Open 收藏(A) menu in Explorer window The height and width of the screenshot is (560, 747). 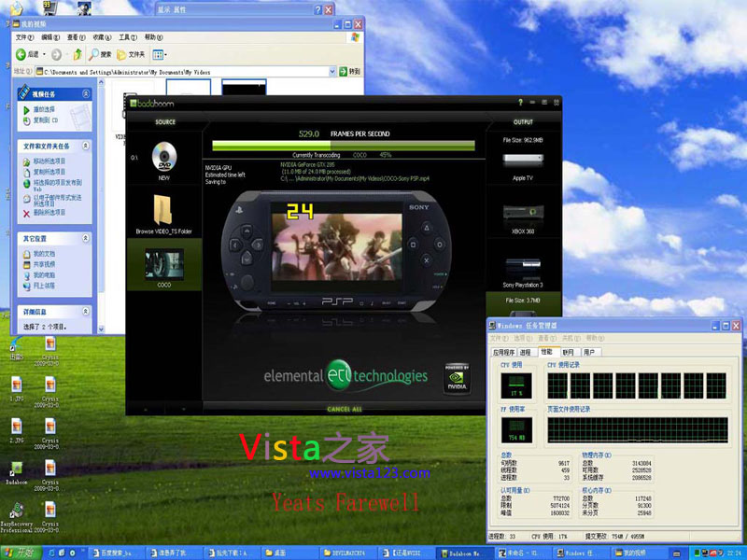click(102, 37)
